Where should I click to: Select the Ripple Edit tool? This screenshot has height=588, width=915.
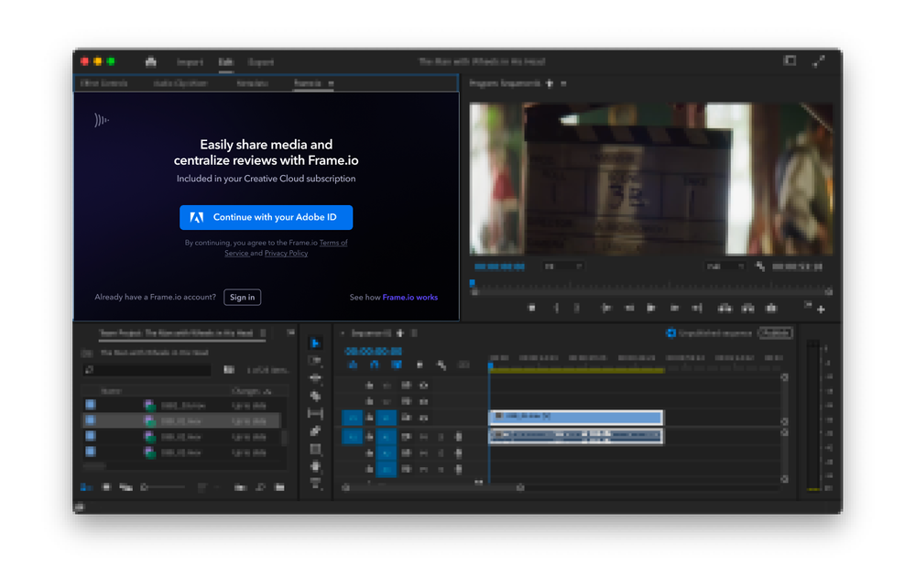click(315, 378)
